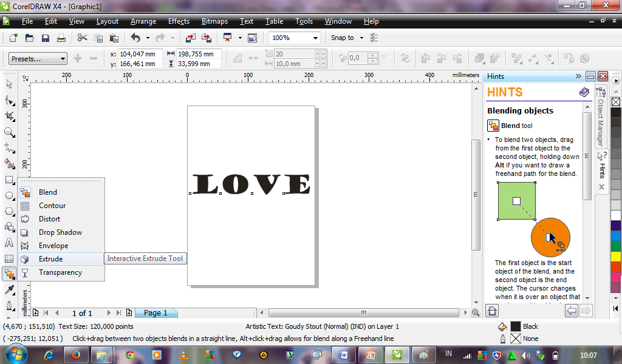This screenshot has width=622, height=364.
Task: Click the Hints back arrow button
Action: 572,311
